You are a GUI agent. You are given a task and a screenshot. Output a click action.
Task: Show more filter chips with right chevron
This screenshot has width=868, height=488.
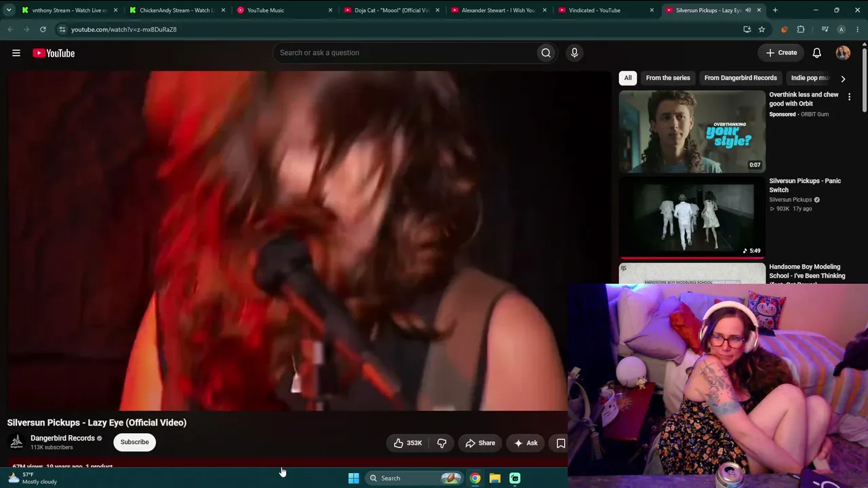[843, 79]
